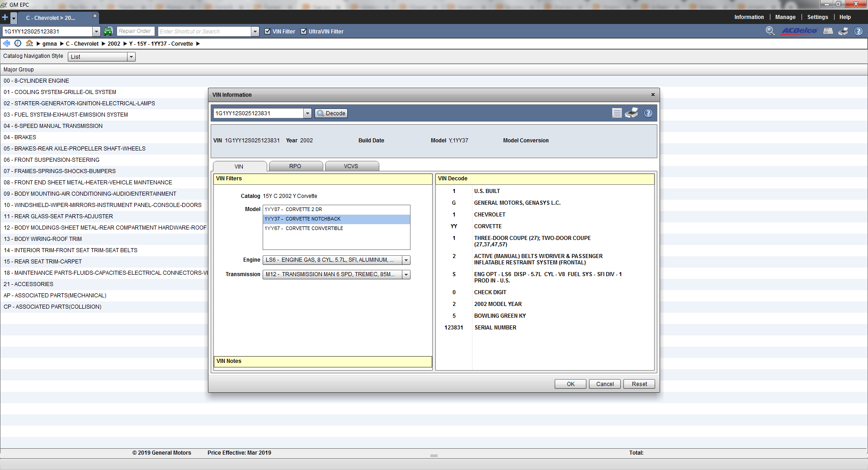The height and width of the screenshot is (470, 868).
Task: Click the green vehicle VIN info icon
Action: pos(108,31)
